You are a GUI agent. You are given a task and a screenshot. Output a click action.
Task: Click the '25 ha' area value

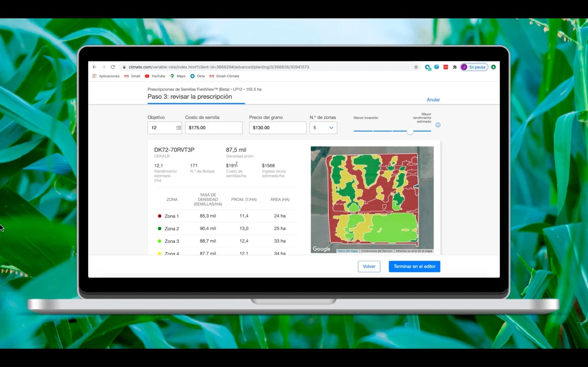[x=280, y=228]
